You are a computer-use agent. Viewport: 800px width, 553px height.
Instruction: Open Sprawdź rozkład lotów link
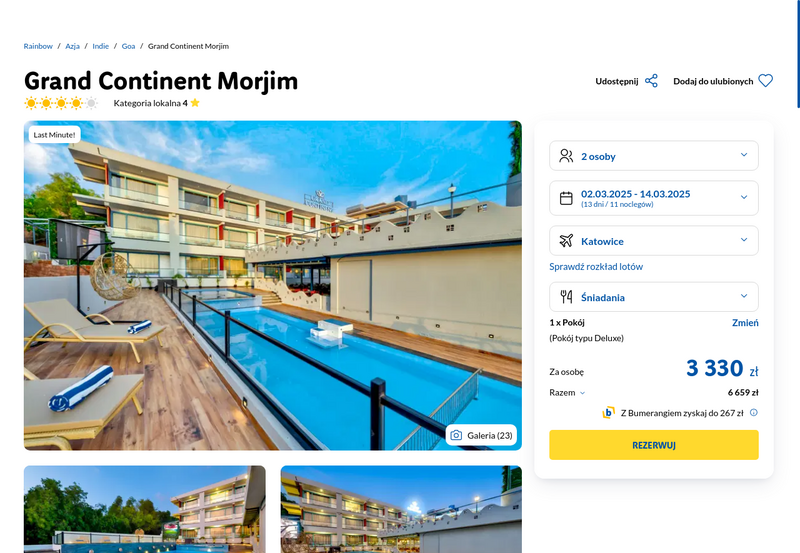[x=596, y=266]
